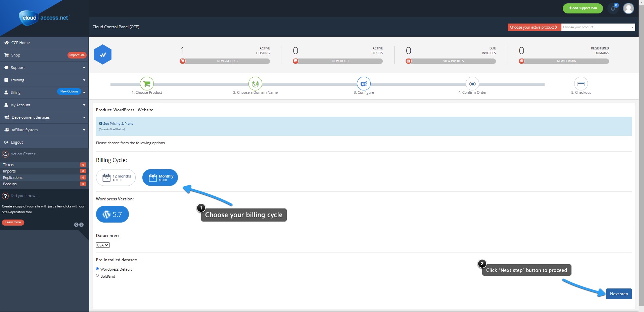Expand the My Account menu arrow
644x312 pixels.
pos(84,105)
